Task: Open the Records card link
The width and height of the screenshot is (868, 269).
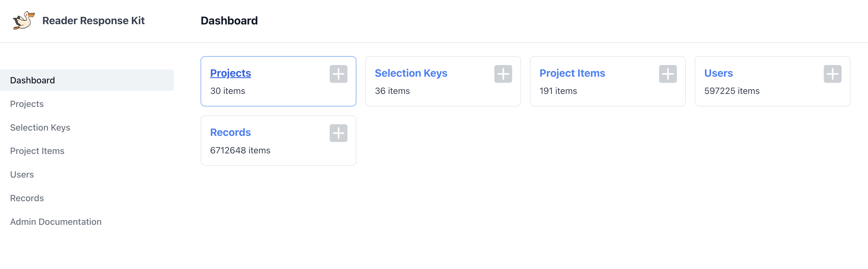Action: pos(230,132)
